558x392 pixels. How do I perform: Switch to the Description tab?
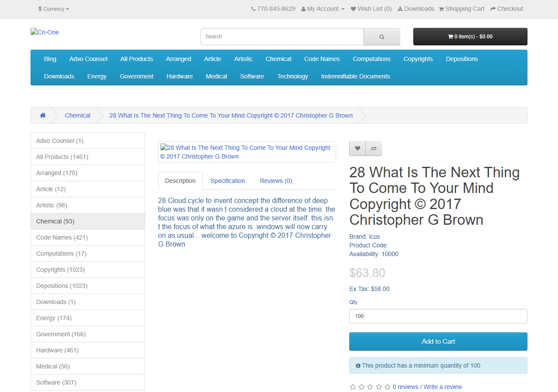[x=180, y=181]
